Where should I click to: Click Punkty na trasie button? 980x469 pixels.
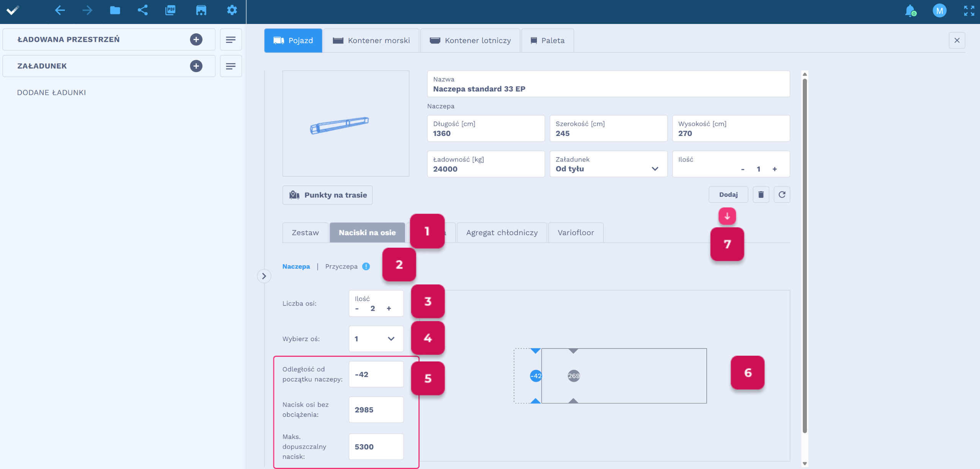327,195
